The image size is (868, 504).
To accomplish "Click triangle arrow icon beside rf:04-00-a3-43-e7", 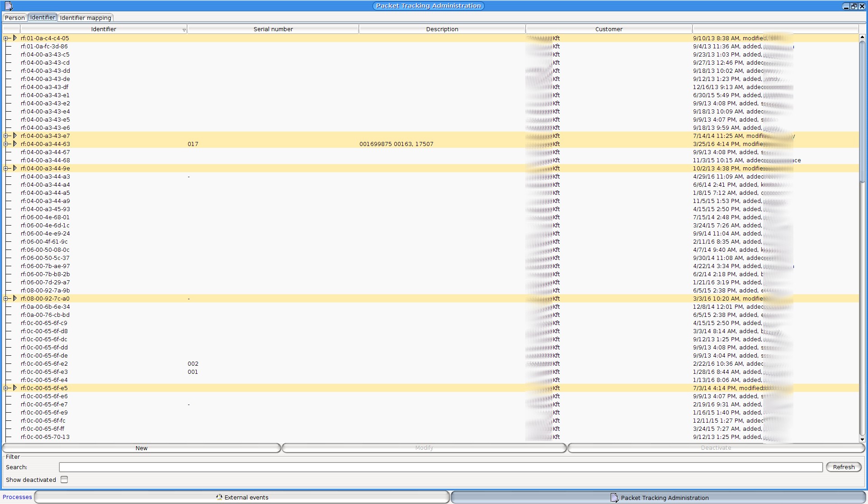I will (x=15, y=136).
